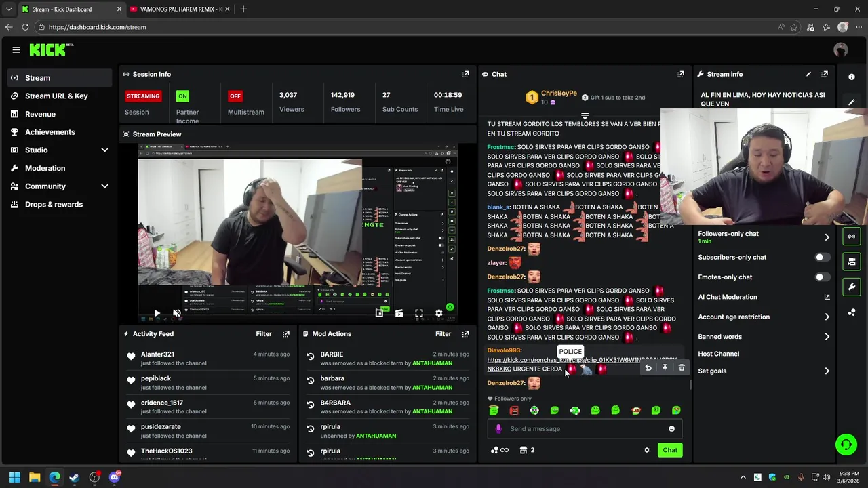Open Discord from taskbar
Viewport: 868px width, 488px height.
click(114, 477)
